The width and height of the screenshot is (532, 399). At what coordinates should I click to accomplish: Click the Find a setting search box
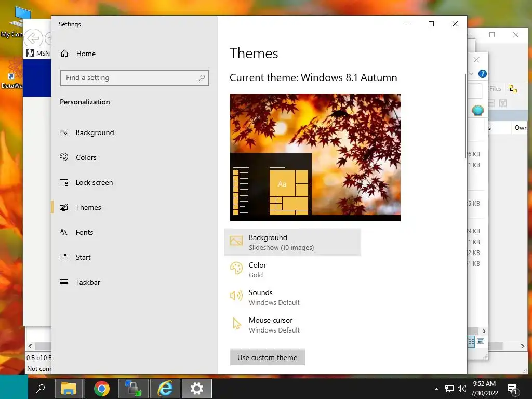pyautogui.click(x=135, y=78)
